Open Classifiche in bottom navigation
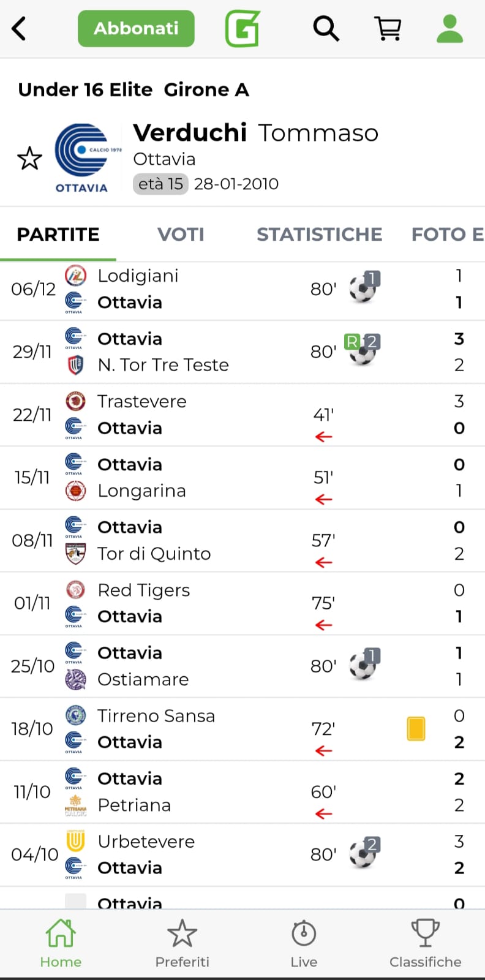The height and width of the screenshot is (980, 485). tap(425, 944)
